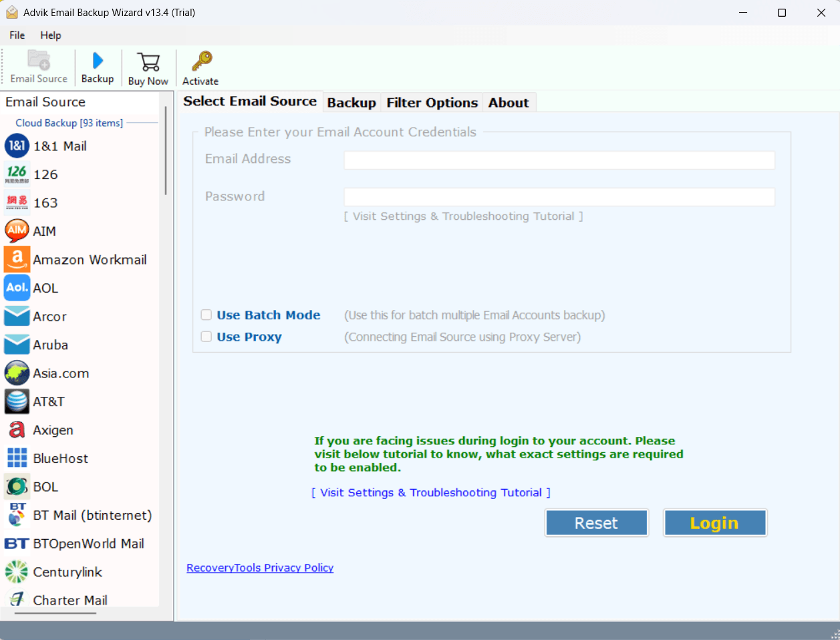This screenshot has width=840, height=640.
Task: Choose the AIM icon in source list
Action: click(x=17, y=231)
